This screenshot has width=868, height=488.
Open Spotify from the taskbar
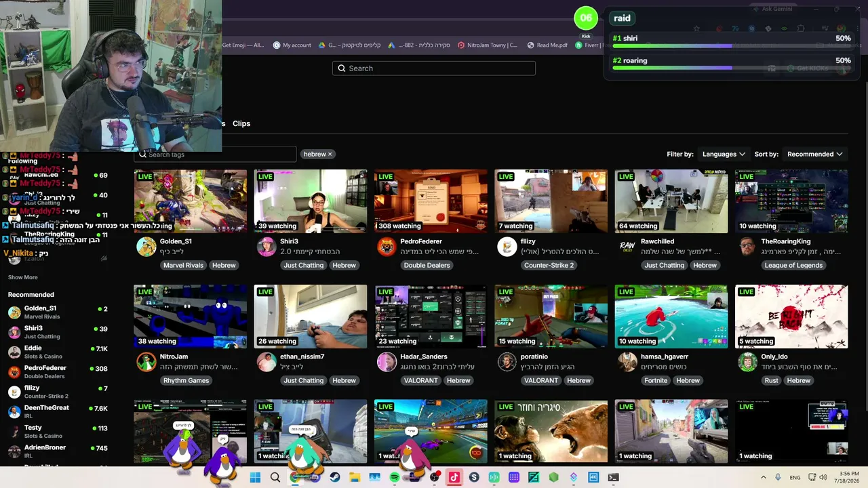(x=395, y=477)
